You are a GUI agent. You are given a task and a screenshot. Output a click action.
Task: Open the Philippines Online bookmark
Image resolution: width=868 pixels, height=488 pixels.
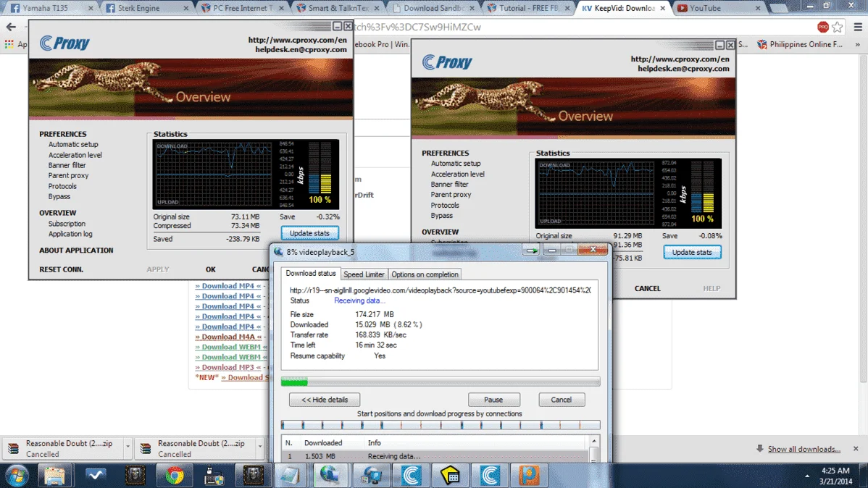click(x=800, y=44)
